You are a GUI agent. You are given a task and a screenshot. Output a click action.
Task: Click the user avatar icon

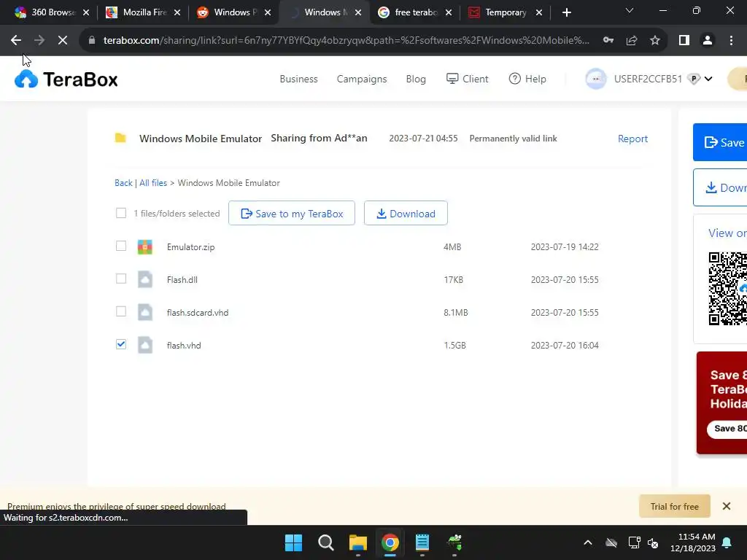[595, 79]
